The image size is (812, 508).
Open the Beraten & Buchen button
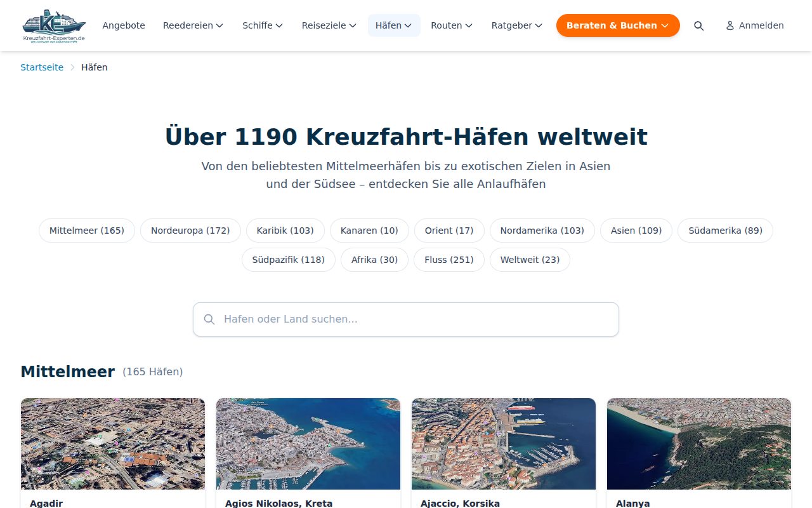pos(618,25)
